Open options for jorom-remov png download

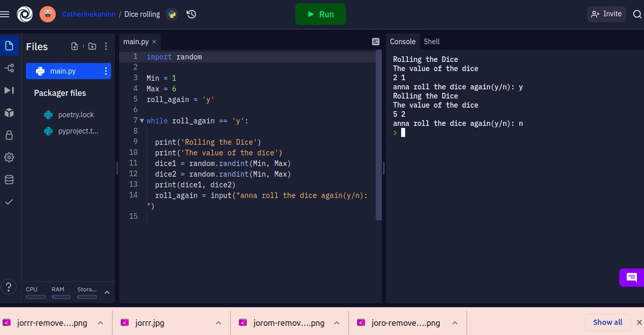tap(336, 323)
